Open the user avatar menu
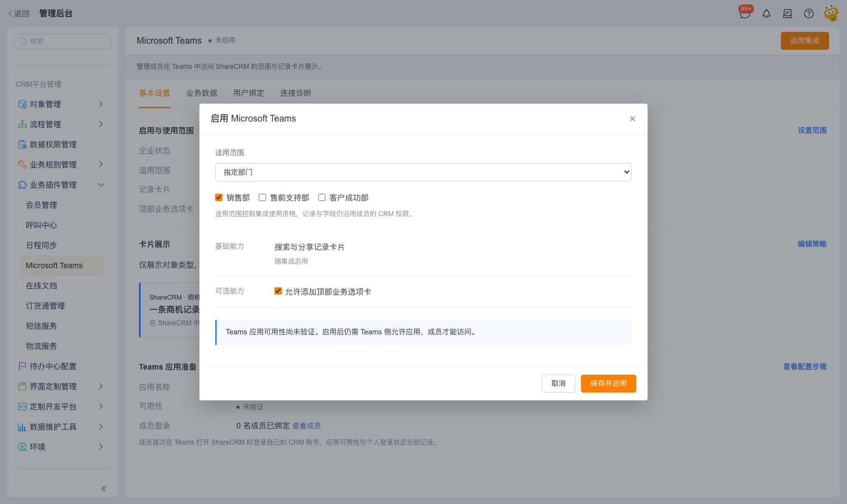The height and width of the screenshot is (504, 847). 831,13
